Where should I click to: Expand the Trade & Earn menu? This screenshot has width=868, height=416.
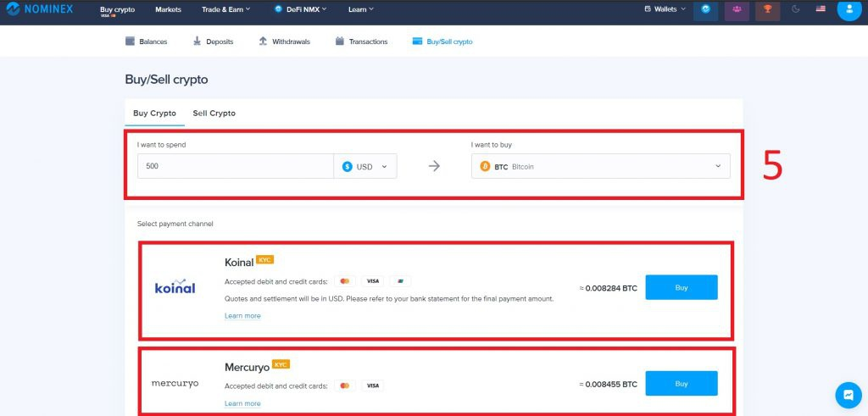pos(225,9)
